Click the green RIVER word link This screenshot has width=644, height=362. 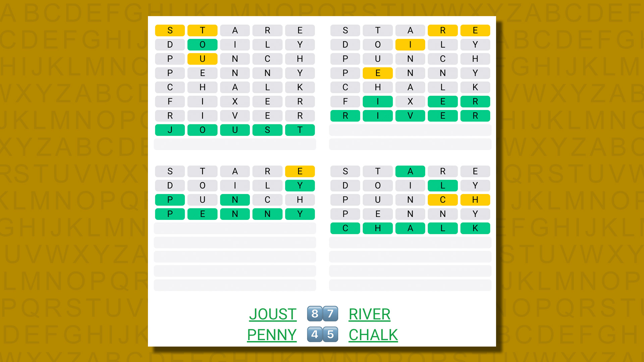point(369,314)
